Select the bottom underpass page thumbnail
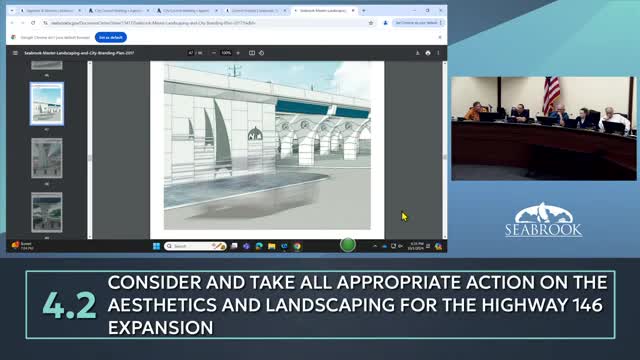 (x=47, y=212)
